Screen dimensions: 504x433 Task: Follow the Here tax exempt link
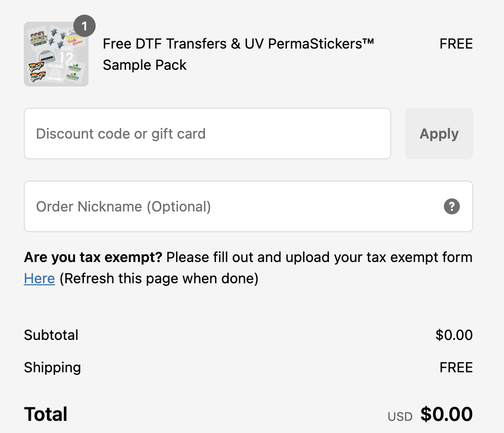[39, 279]
